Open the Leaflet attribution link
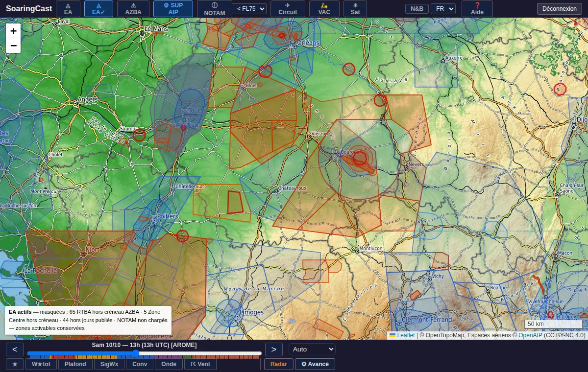Screen dimensions: 588x372 click(x=406, y=335)
